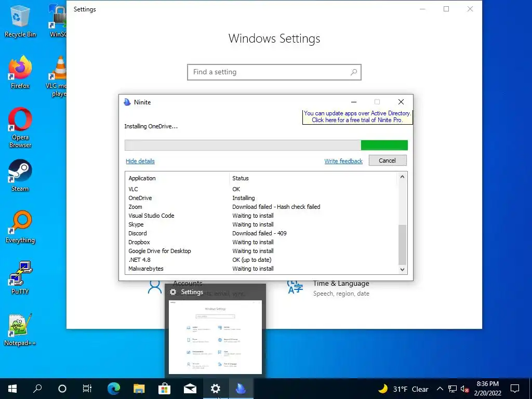
Task: Select Google Drive for Desktop row
Action: [x=262, y=251]
